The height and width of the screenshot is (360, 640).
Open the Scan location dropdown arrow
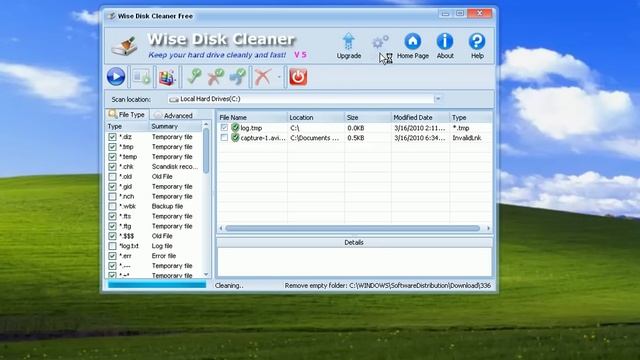(x=438, y=99)
